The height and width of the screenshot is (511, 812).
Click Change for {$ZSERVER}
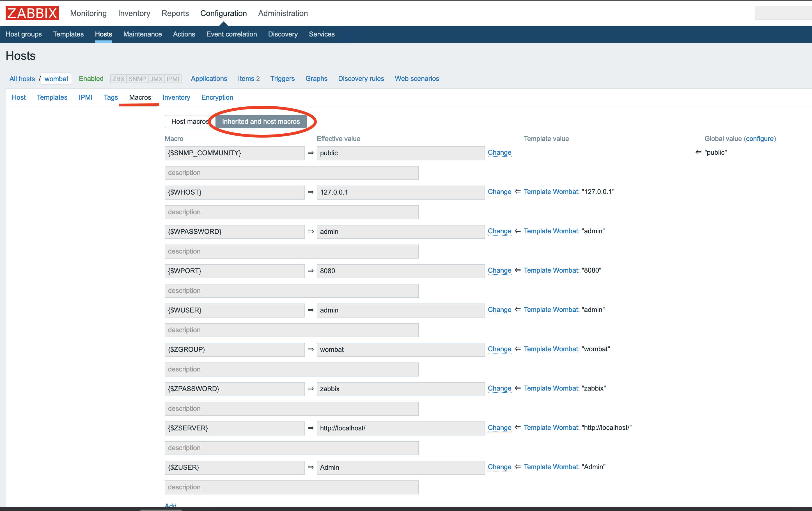point(500,428)
